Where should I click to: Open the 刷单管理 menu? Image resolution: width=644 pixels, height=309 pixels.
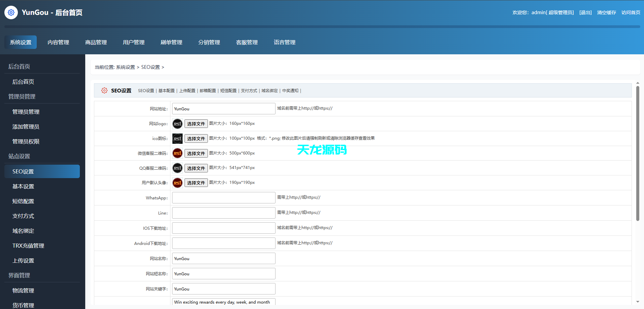click(x=171, y=42)
